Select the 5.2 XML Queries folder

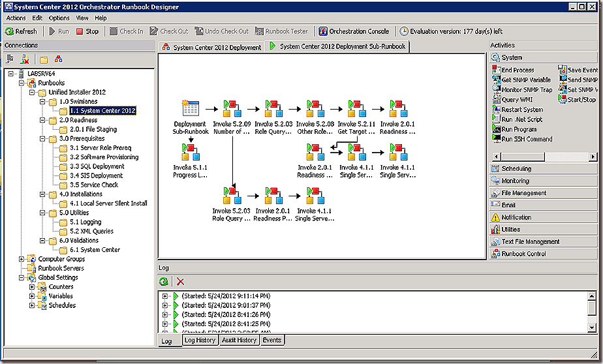click(x=91, y=232)
